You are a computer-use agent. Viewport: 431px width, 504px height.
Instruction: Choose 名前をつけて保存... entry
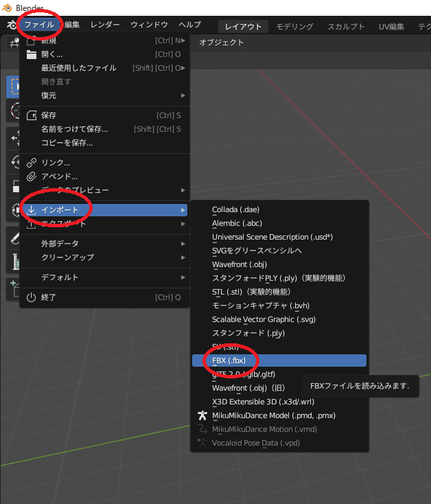105,129
